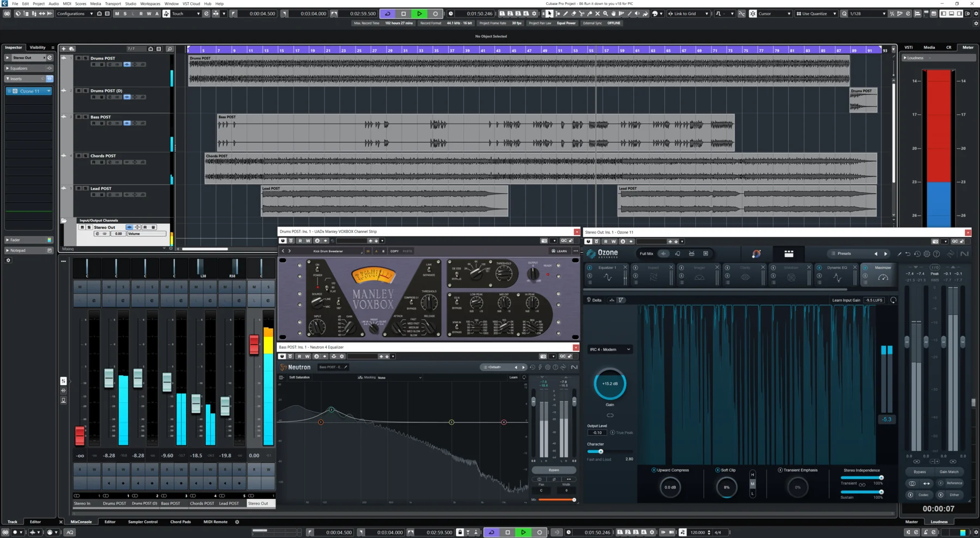The width and height of the screenshot is (980, 538).
Task: Click the Ozone Bypass button
Action: [920, 472]
